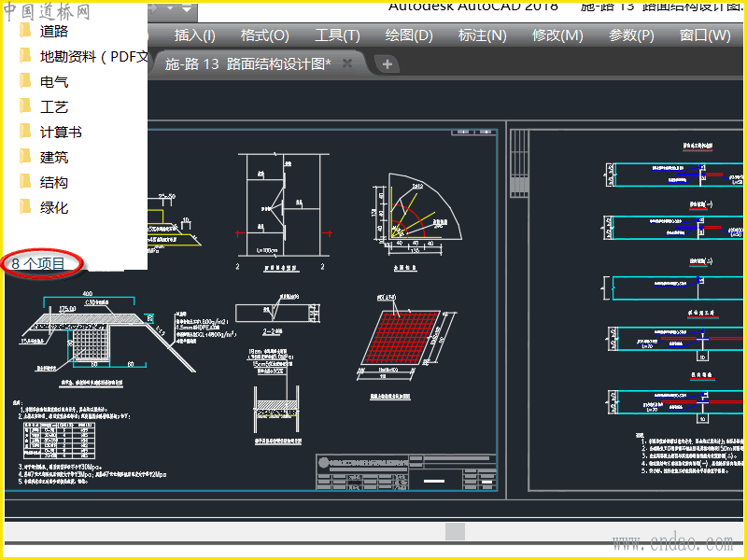The height and width of the screenshot is (560, 747).
Task: Open the 地勘资料 folder
Action: coord(94,57)
